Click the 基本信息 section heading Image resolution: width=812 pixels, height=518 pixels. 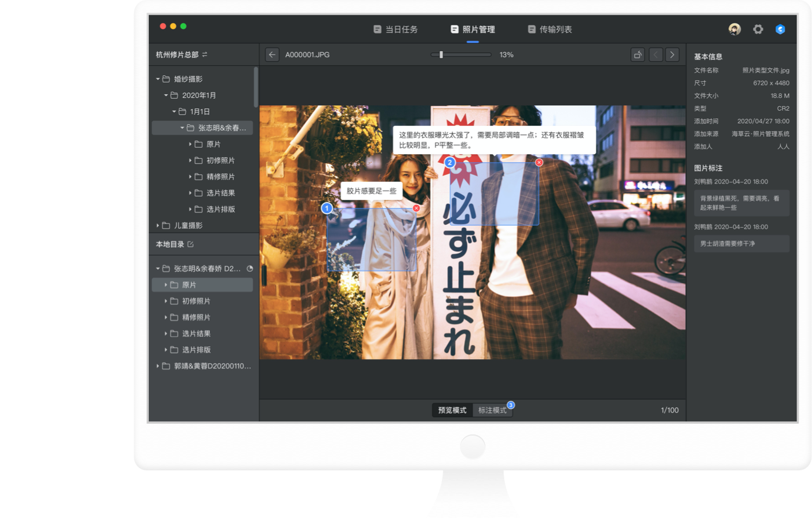click(708, 57)
